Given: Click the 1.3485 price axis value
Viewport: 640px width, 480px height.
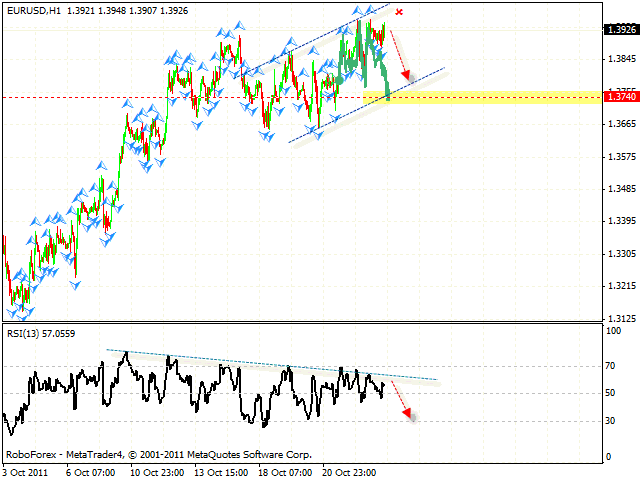Looking at the screenshot, I should click(621, 188).
